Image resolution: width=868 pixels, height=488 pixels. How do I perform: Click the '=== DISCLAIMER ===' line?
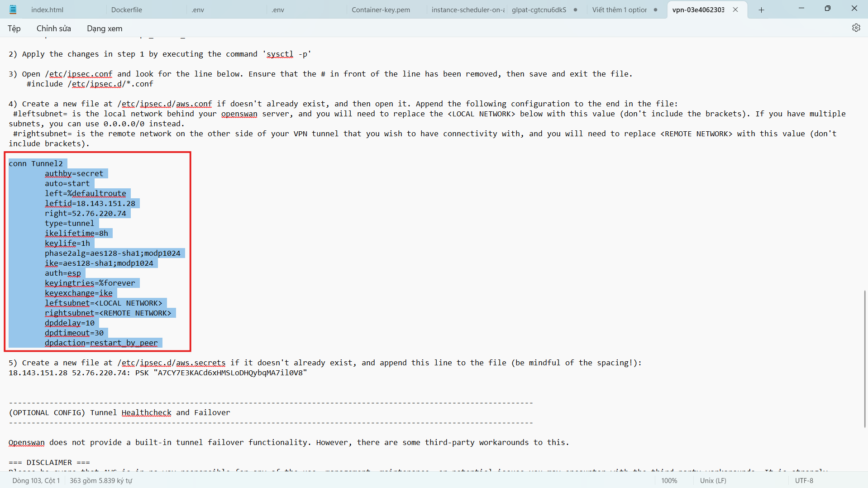tap(49, 462)
